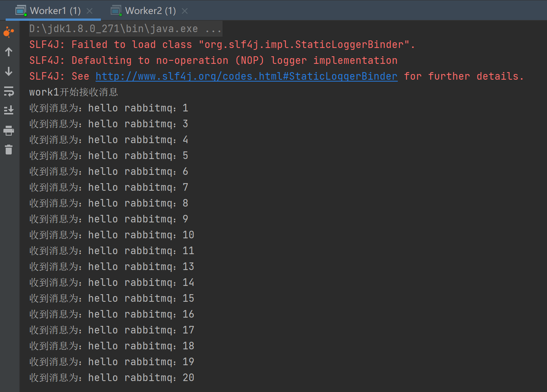Open the slf4j.org StaticLoggerBinder link
The image size is (547, 392).
pos(246,76)
